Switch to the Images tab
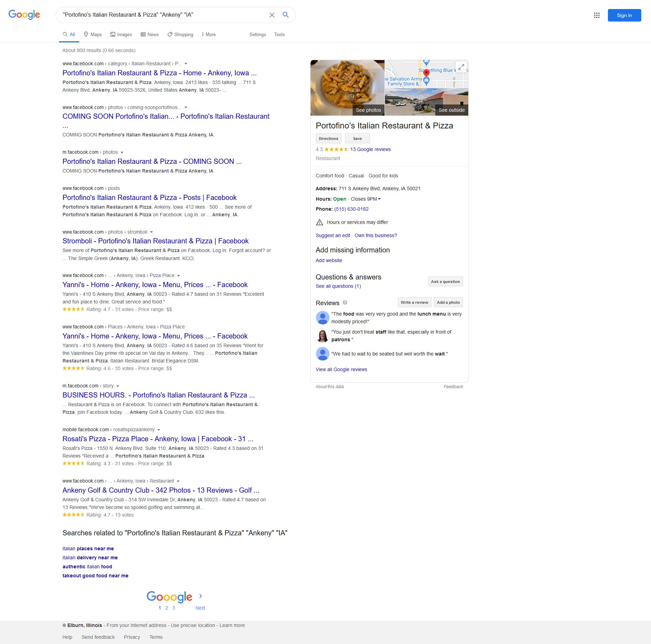Screen dimensions: 651x644 (121, 34)
